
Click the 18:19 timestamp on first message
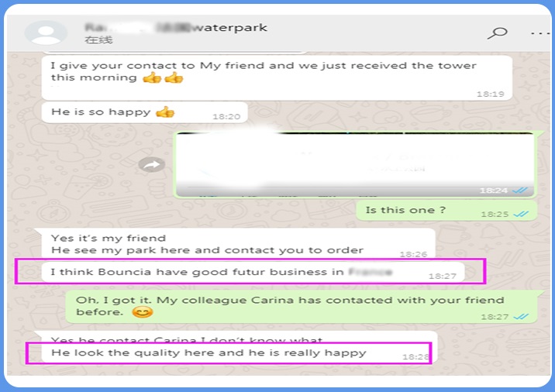click(490, 94)
